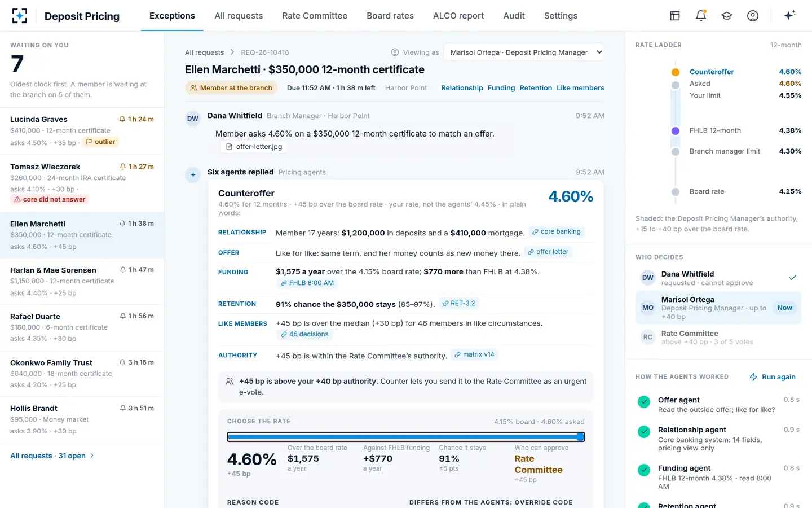Go to the Board rates tab
The image size is (812, 508).
coord(390,16)
